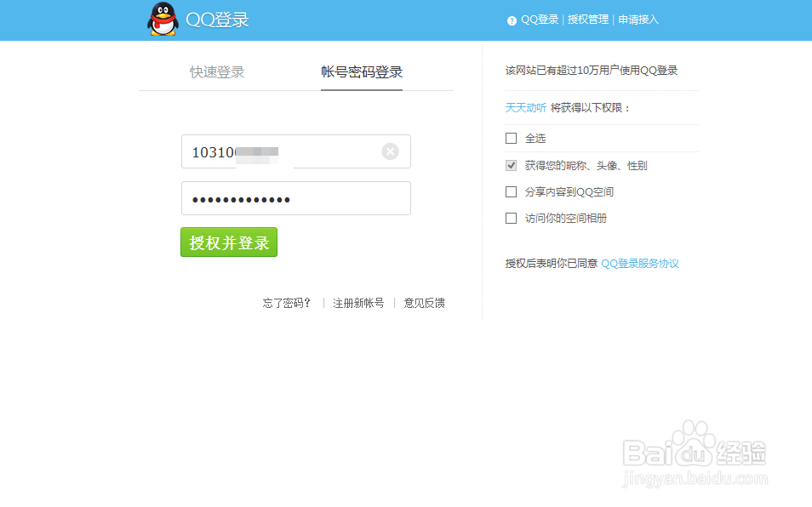Image resolution: width=812 pixels, height=507 pixels.
Task: Open 注册新帐号 link
Action: point(358,303)
